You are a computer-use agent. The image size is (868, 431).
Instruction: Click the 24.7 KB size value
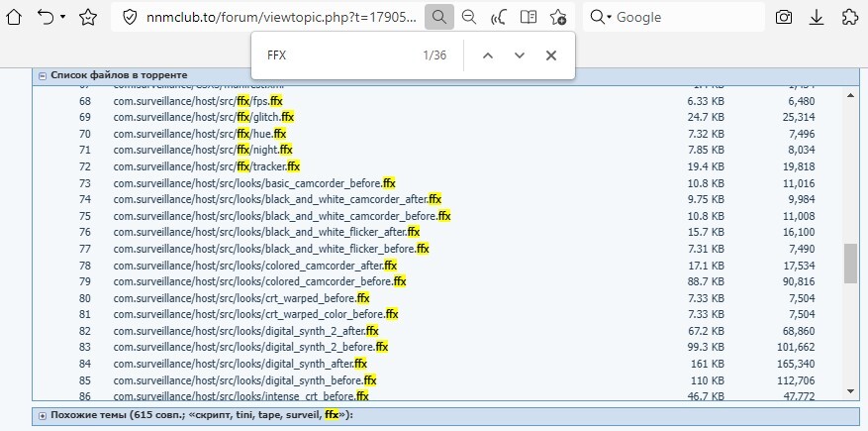click(706, 117)
